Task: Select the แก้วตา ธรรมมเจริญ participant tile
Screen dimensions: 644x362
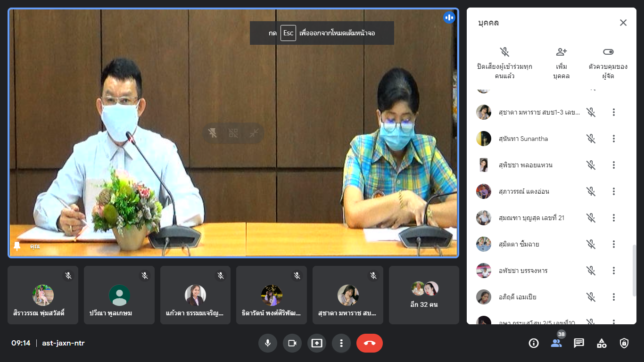Action: click(x=195, y=295)
